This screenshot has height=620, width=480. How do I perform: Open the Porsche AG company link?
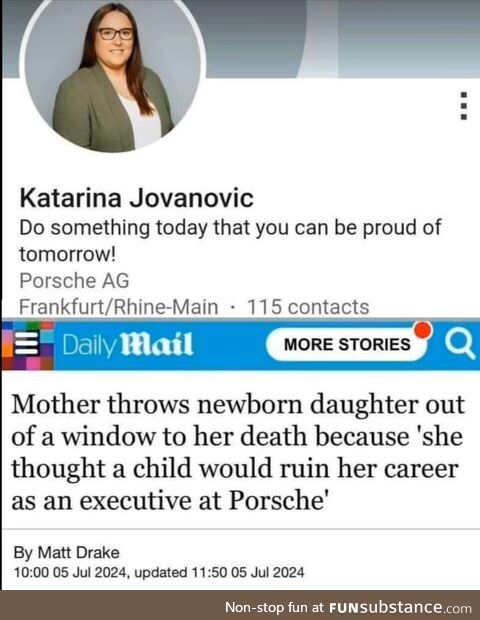coord(74,281)
